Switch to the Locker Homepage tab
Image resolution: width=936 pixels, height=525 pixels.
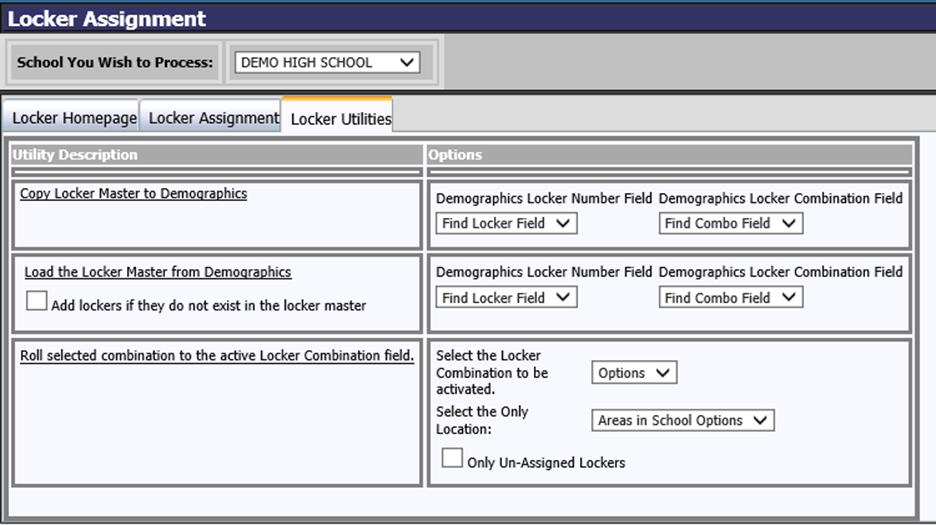(74, 118)
